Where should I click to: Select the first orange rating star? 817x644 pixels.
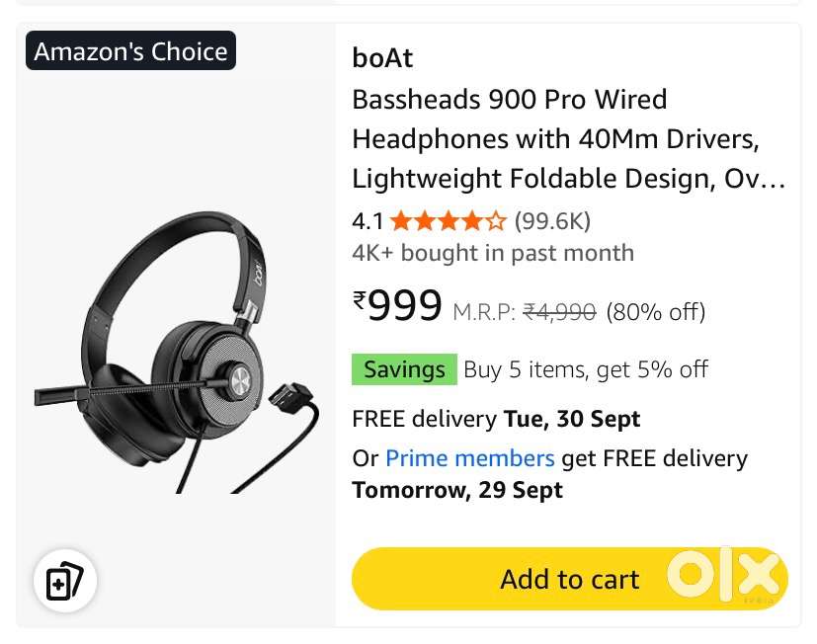(402, 221)
